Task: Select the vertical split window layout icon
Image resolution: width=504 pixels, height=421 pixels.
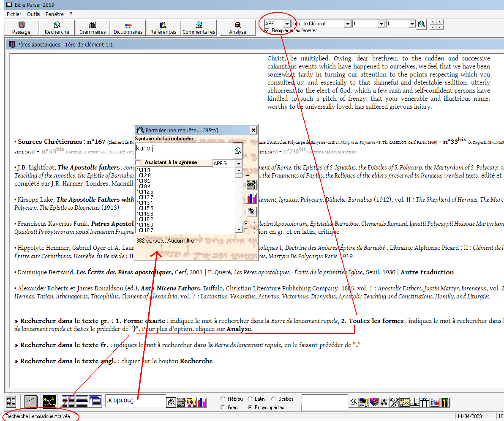Action: [68, 401]
